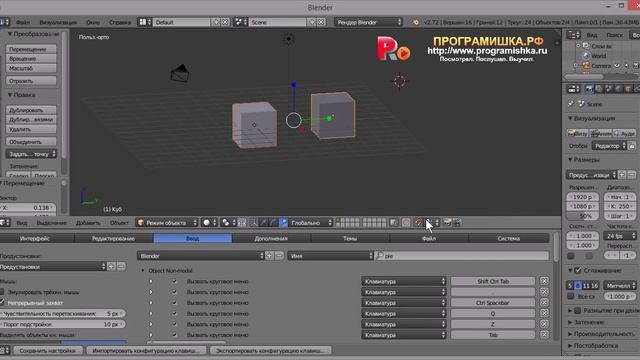Open the Object Mode selector in 3D view header
Viewport: 640px width, 360px height.
tap(167, 222)
